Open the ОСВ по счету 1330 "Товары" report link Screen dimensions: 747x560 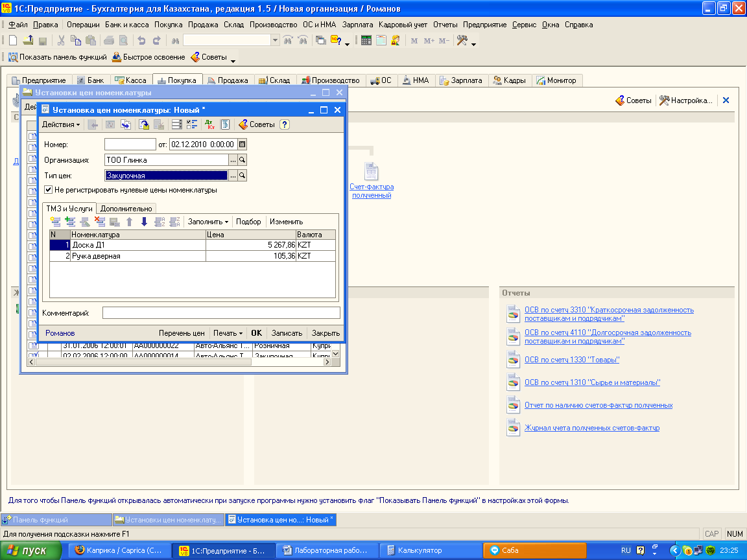(x=572, y=360)
